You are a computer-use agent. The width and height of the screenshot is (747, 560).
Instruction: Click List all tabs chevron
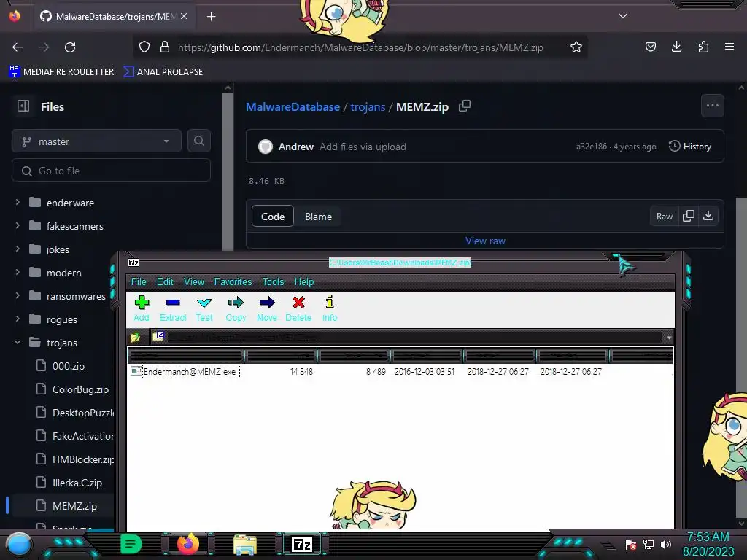[x=623, y=16]
